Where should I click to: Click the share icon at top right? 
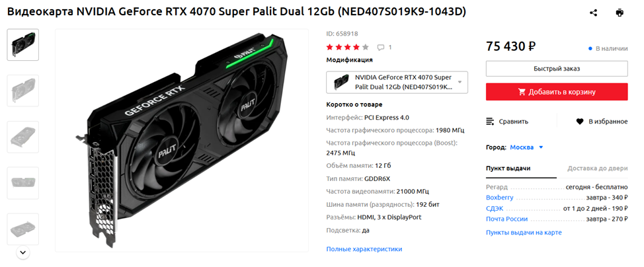[x=593, y=13]
